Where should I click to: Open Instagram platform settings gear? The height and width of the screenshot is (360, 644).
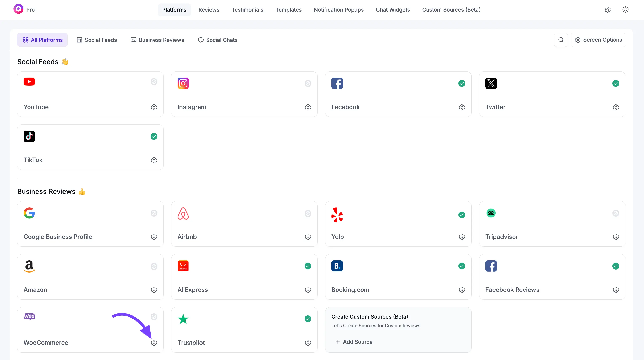308,107
